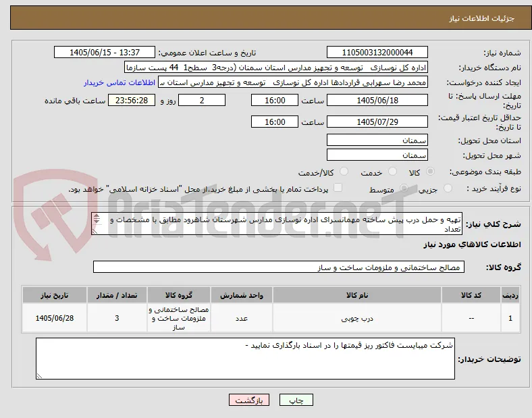Click the کد کالا column header

[471, 295]
